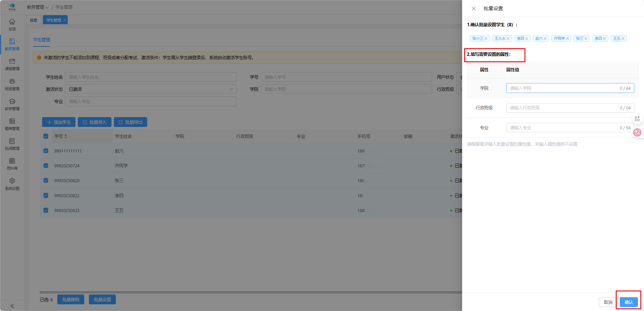
Task: Uncheck the row for student 赵六
Action: coord(46,151)
